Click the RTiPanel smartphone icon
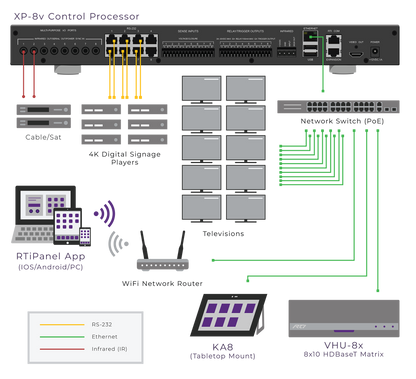 coord(85,237)
